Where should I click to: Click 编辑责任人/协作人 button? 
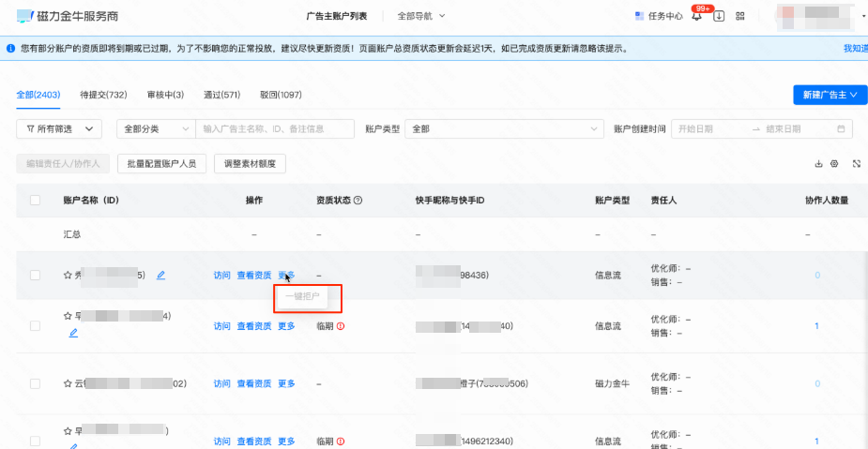63,164
